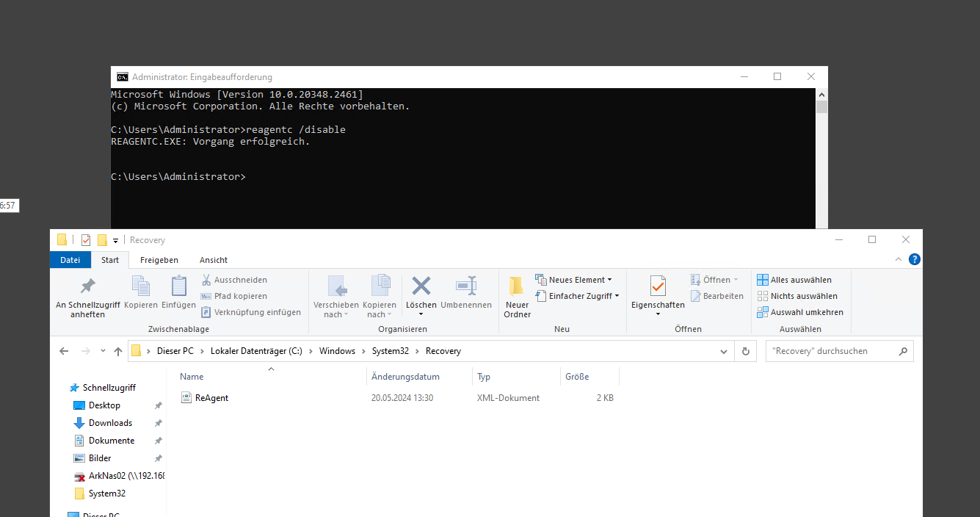Viewport: 980px width, 517px height.
Task: Open the Einfacher Zugriff dropdown
Action: pyautogui.click(x=577, y=296)
